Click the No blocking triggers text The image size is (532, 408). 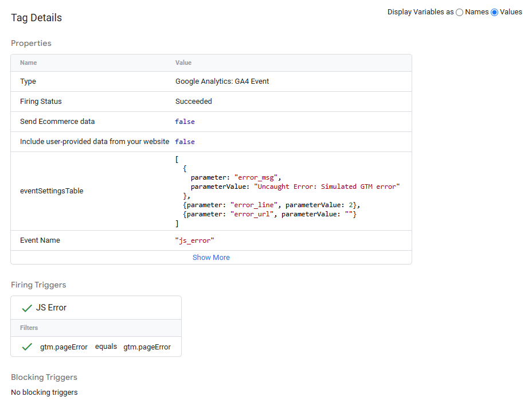pyautogui.click(x=44, y=393)
